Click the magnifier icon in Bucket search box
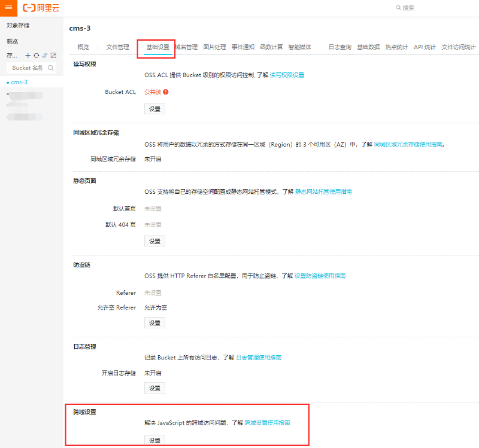The width and height of the screenshot is (479, 448). click(x=51, y=68)
